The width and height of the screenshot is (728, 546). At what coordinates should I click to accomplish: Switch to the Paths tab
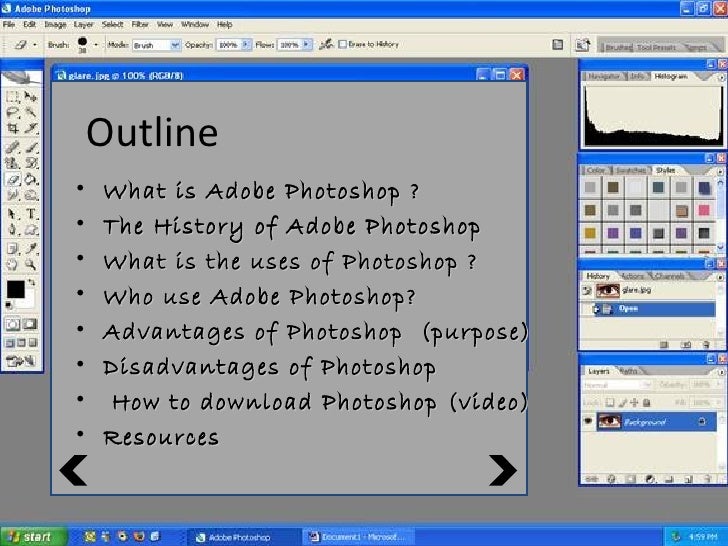tap(628, 371)
